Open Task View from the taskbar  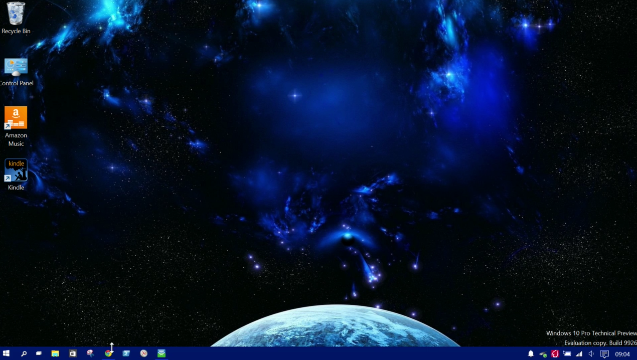pos(39,353)
